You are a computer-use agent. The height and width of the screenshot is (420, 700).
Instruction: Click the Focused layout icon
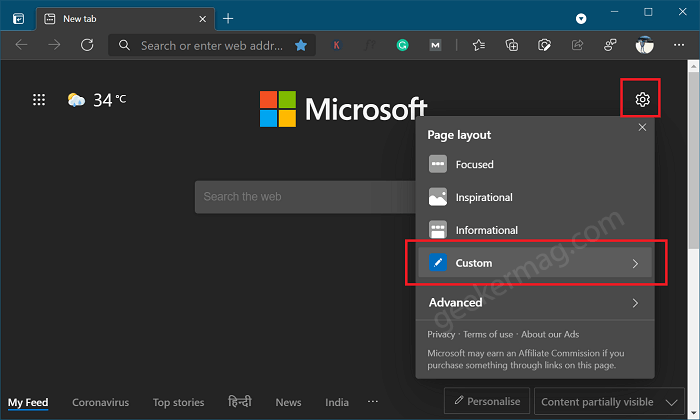[438, 164]
